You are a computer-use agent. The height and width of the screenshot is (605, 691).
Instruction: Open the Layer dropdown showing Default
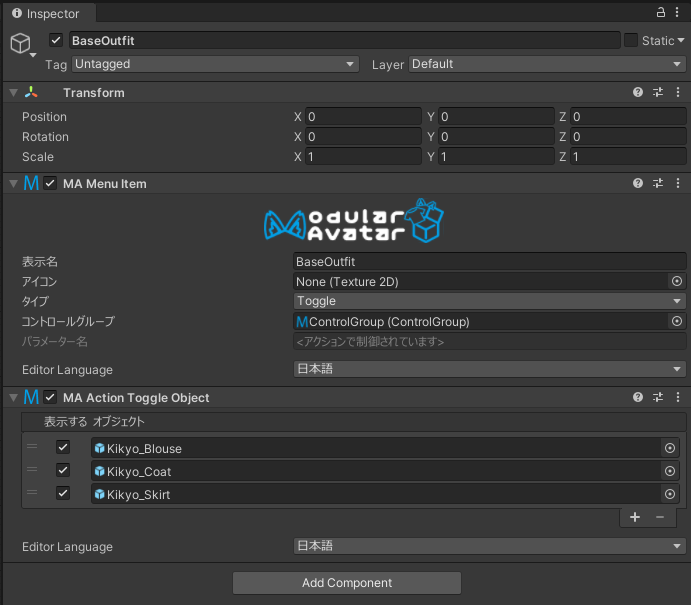(547, 64)
